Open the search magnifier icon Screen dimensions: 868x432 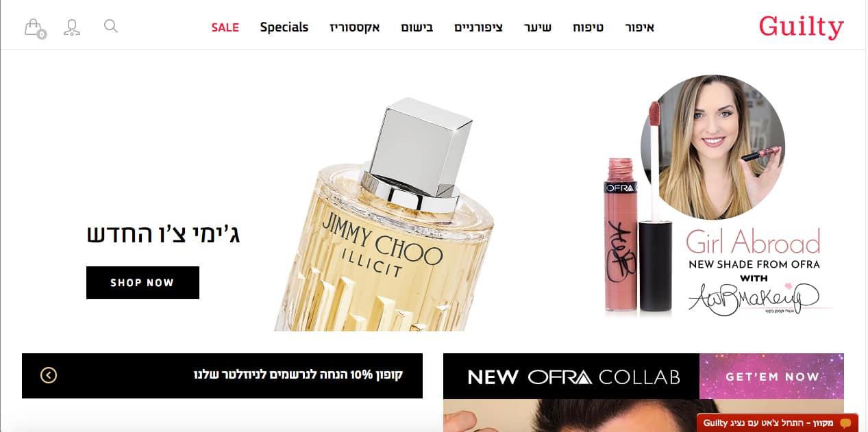110,26
